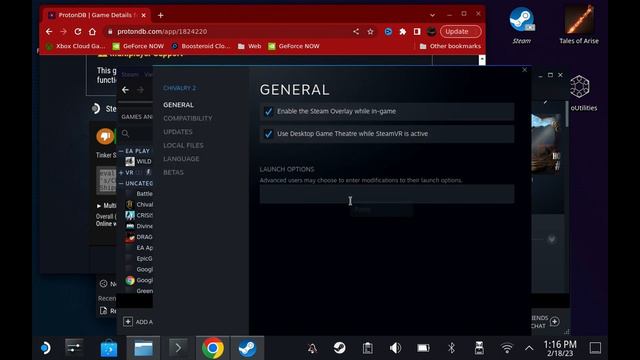Click the Chrome Update button
640x360 pixels.
[x=460, y=31]
